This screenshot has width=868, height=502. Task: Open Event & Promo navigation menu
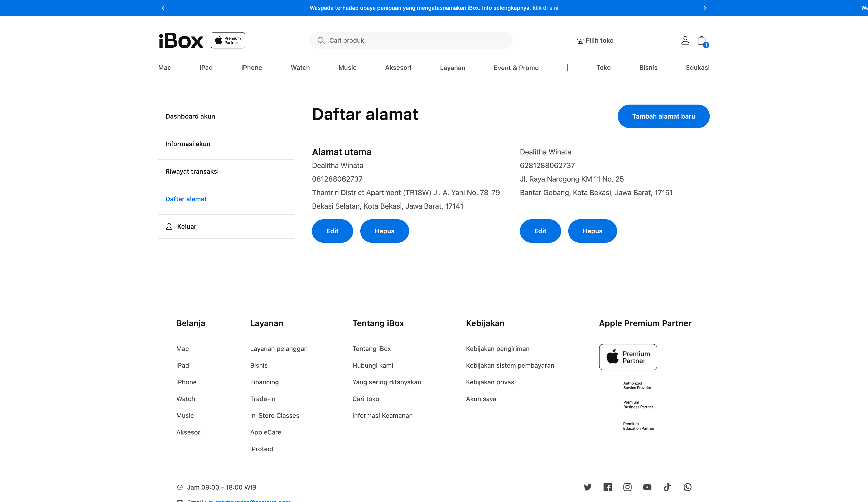tap(516, 68)
